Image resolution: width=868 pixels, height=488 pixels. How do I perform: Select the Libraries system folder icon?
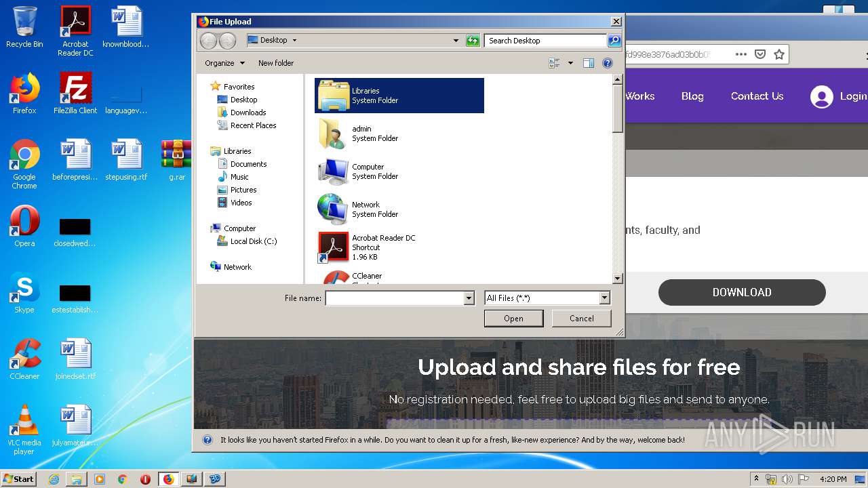coord(333,96)
